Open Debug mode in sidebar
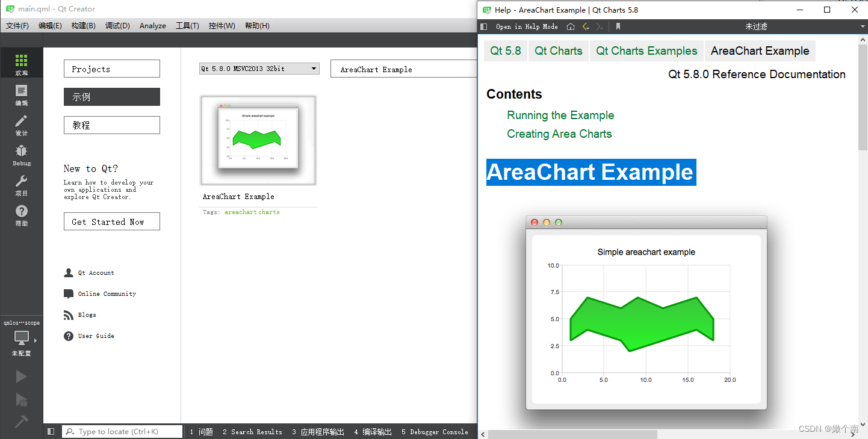This screenshot has width=868, height=439. tap(21, 155)
